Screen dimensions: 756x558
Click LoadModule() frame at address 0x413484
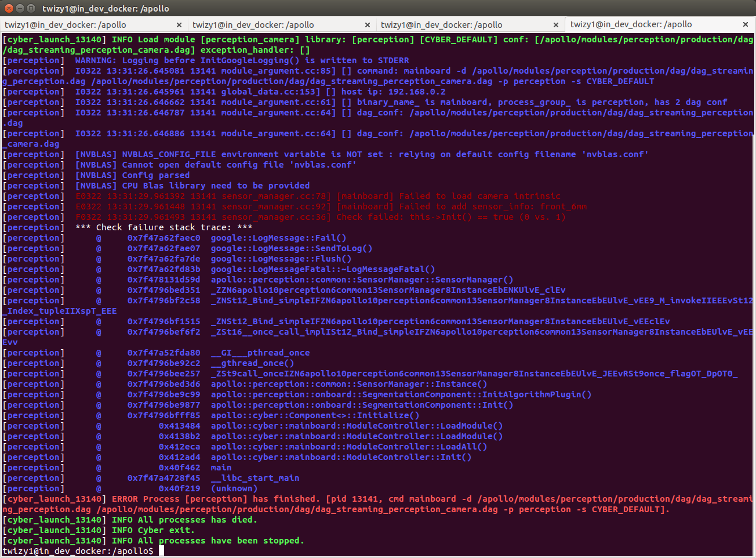coord(357,426)
